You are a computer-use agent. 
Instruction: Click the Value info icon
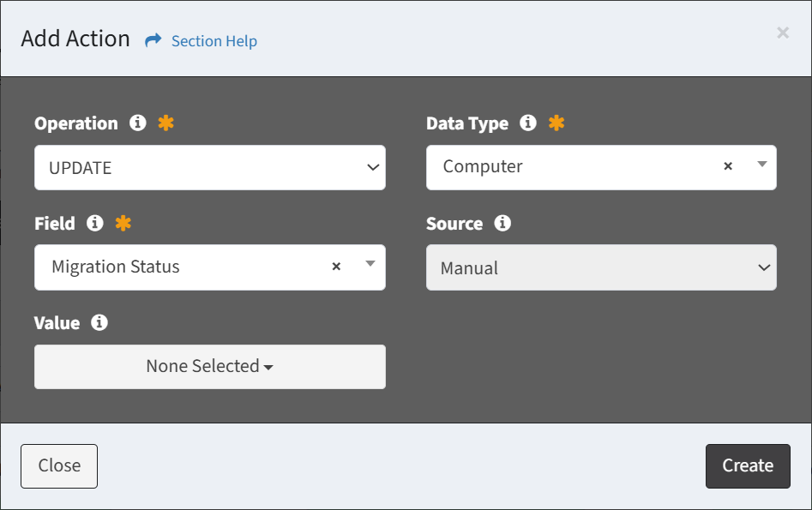pos(99,322)
